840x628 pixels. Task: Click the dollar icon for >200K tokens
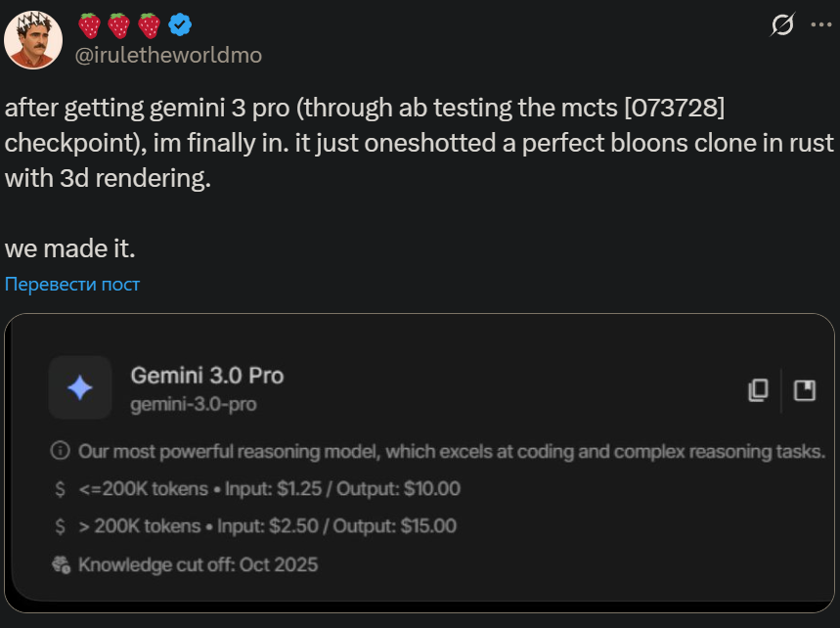coord(61,526)
